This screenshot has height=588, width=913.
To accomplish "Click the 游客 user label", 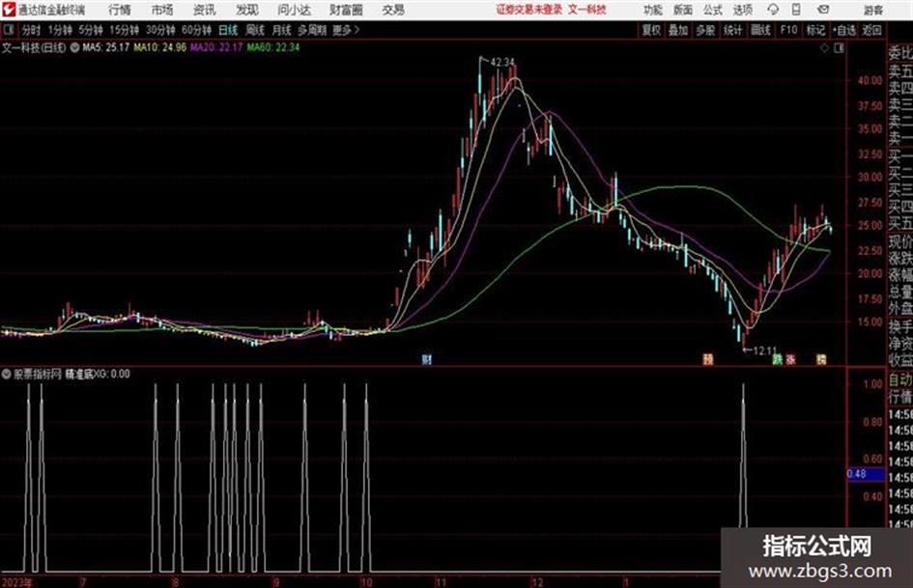I will pos(872,10).
